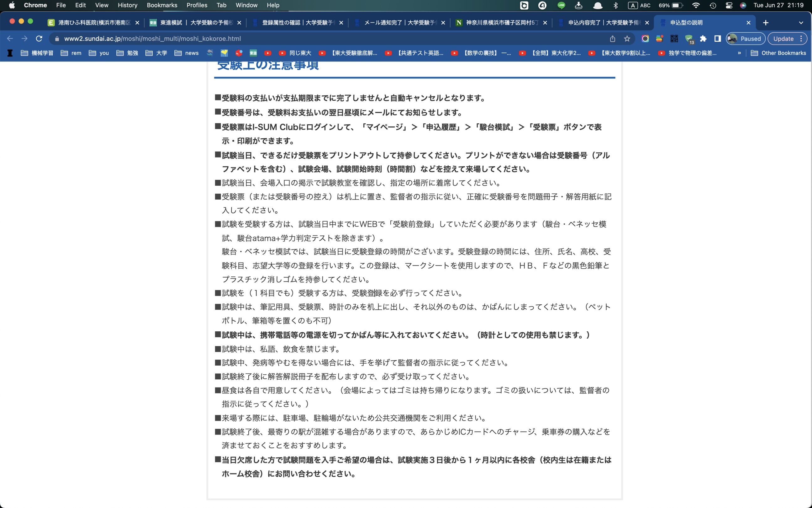812x508 pixels.
Task: Open the red Mercari box bookmark
Action: [239, 53]
